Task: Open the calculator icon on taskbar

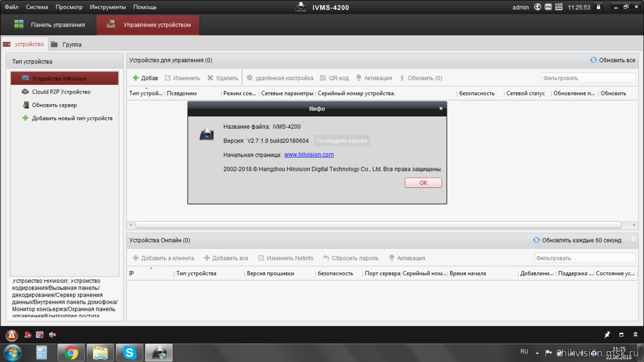Action: click(42, 353)
